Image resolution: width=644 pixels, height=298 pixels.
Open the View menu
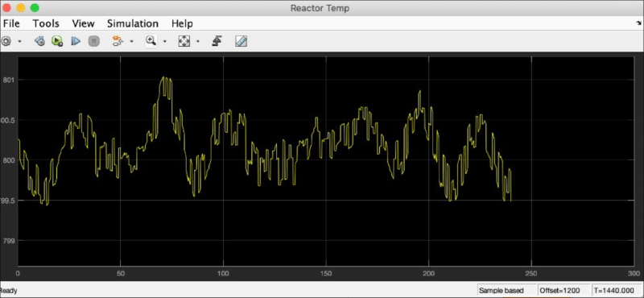click(x=84, y=23)
